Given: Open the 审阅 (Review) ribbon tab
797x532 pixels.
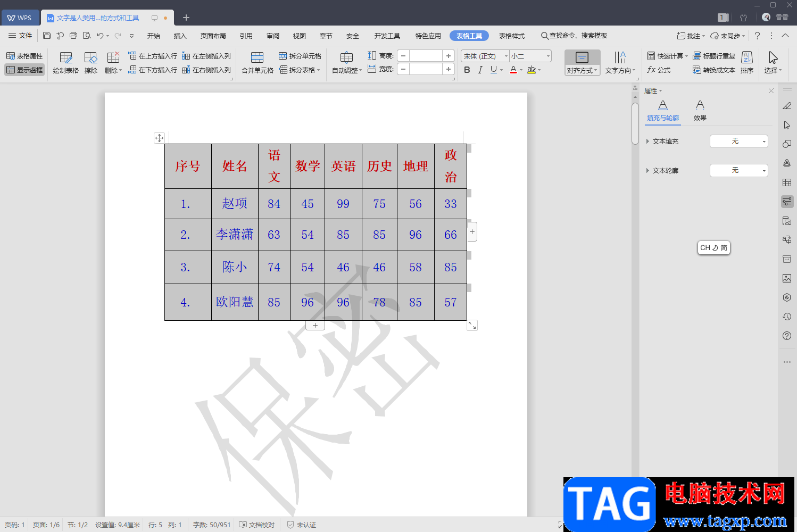Looking at the screenshot, I should pyautogui.click(x=273, y=36).
